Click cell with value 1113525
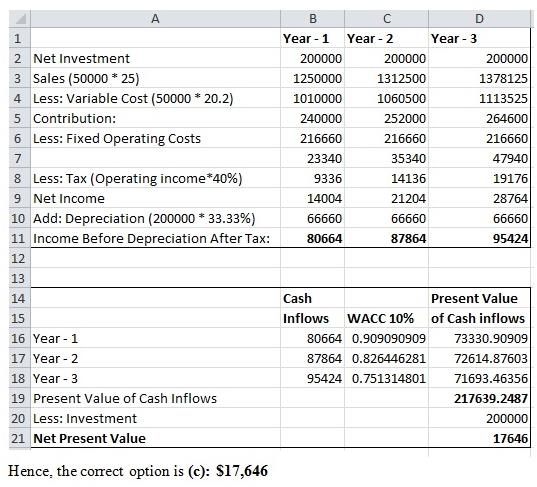Screen dimensions: 537x487 pos(479,98)
